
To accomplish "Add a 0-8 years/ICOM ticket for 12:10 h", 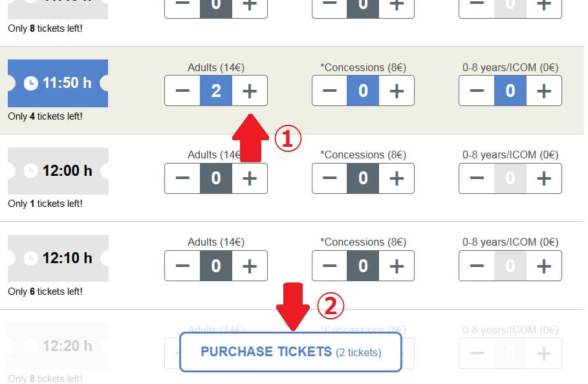I will 544,266.
